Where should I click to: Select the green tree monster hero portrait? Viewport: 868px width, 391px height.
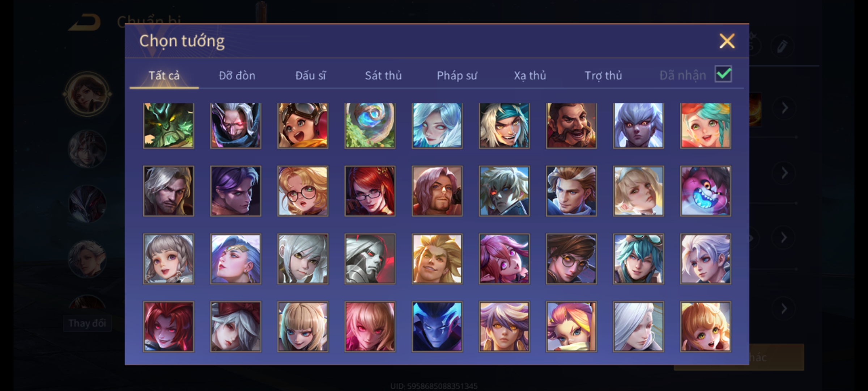(169, 126)
